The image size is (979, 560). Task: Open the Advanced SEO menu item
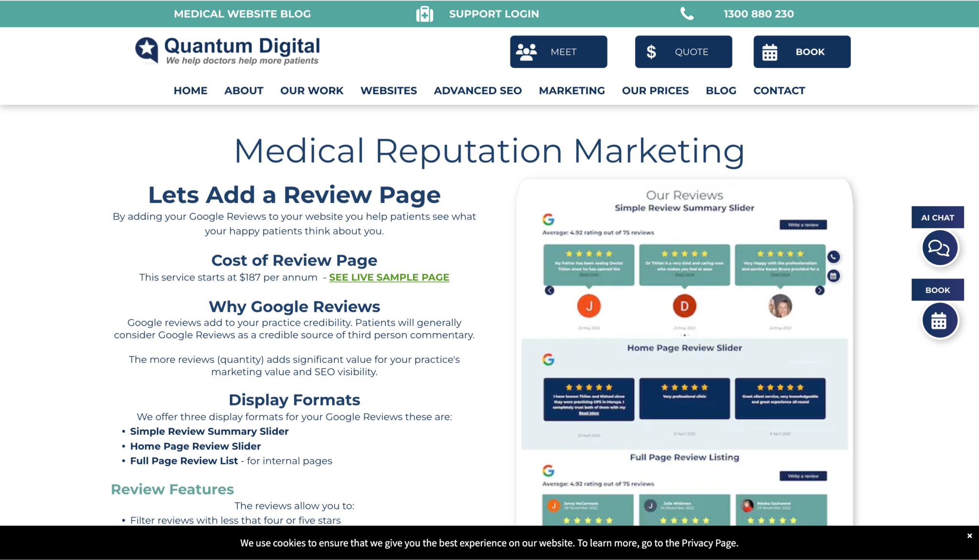[x=478, y=90]
